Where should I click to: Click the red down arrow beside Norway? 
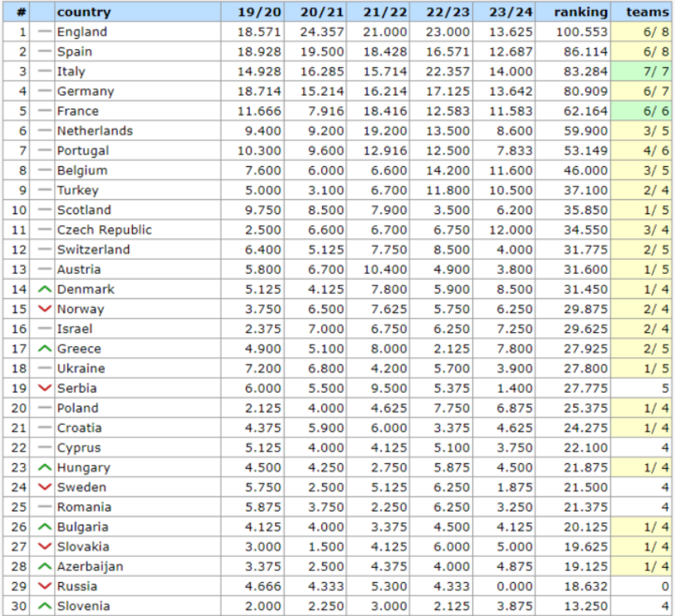[44, 309]
